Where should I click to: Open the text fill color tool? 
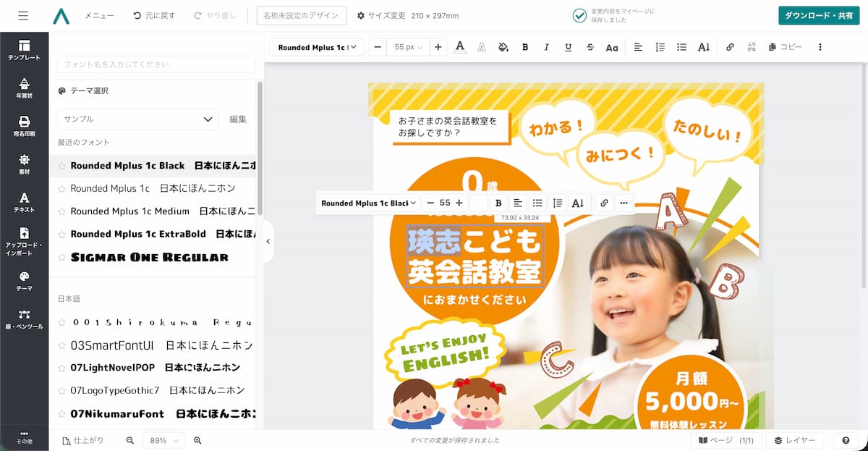coord(503,46)
